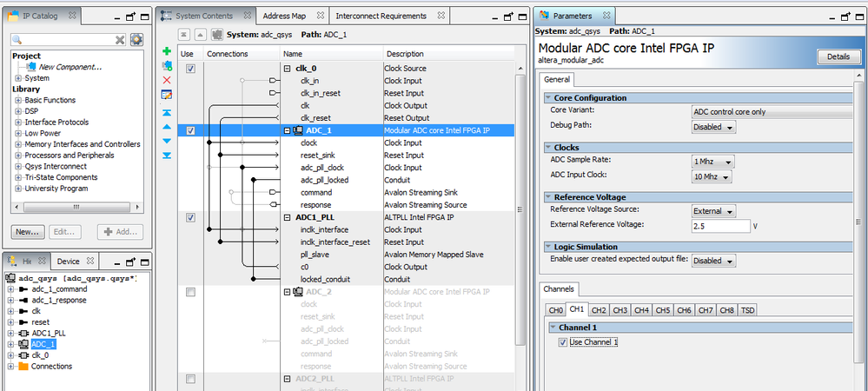868x391 pixels.
Task: Enable the Use checkbox for ADC_2
Action: [190, 292]
